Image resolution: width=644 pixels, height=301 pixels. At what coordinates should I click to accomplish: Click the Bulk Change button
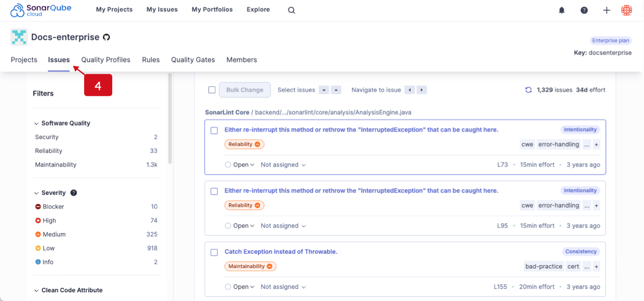click(x=245, y=90)
